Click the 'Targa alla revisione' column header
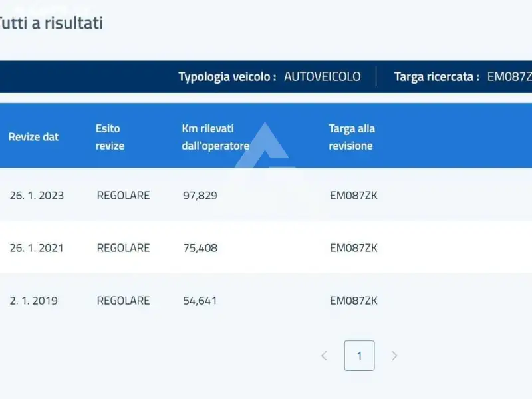 [x=352, y=137]
